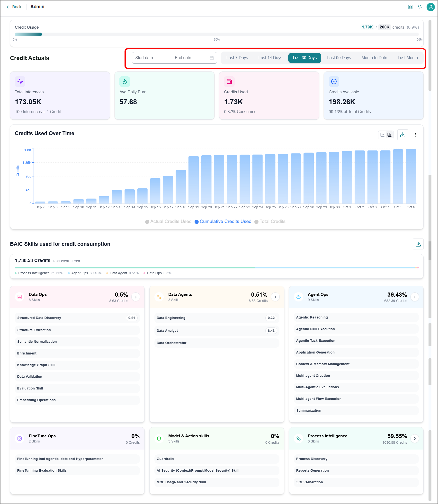Click the Credits Used wallet icon
Viewport: 438px width, 504px height.
[x=229, y=82]
